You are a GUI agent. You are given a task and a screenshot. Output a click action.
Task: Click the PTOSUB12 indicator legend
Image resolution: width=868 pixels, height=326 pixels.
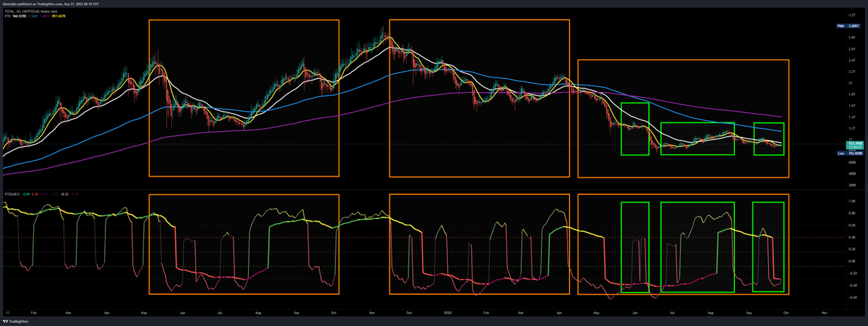pyautogui.click(x=43, y=194)
